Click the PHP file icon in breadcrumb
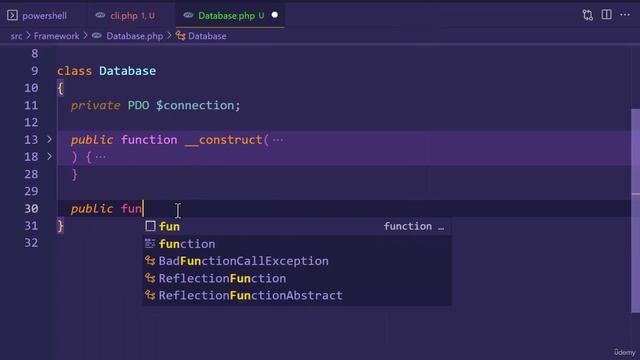This screenshot has height=360, width=640. pos(97,36)
